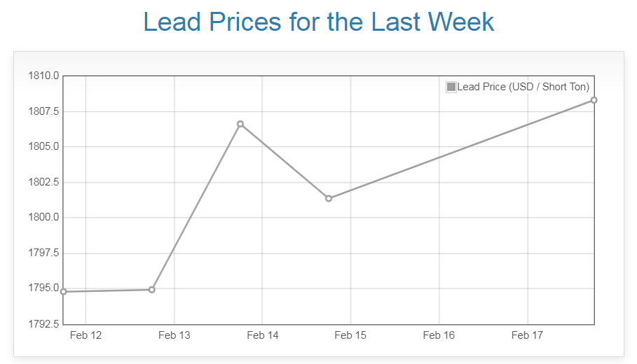This screenshot has width=637, height=364.
Task: Select the first data point on the line
Action: coord(64,291)
